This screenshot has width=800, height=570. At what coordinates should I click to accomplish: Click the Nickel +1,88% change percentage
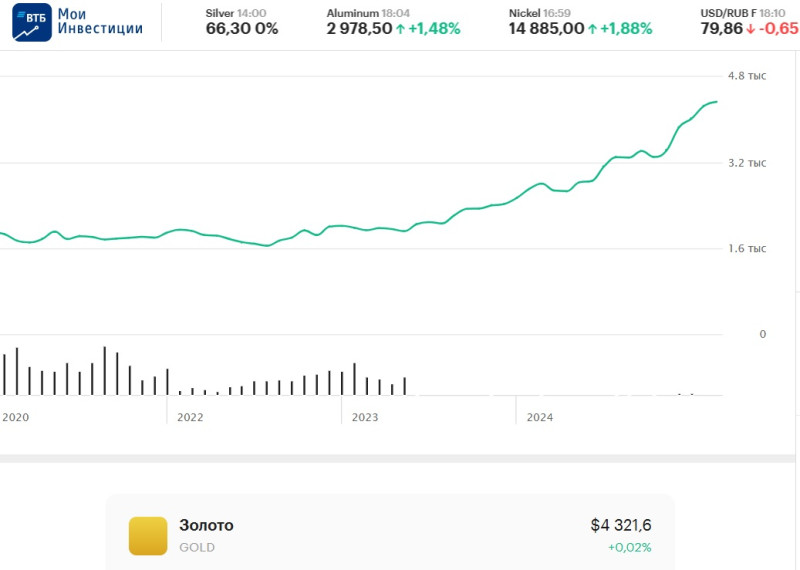(628, 29)
